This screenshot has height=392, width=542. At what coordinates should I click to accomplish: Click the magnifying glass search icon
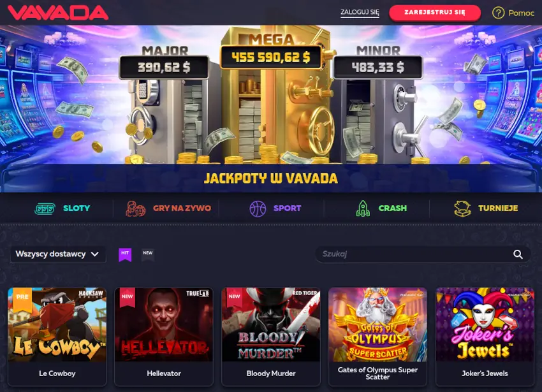518,254
